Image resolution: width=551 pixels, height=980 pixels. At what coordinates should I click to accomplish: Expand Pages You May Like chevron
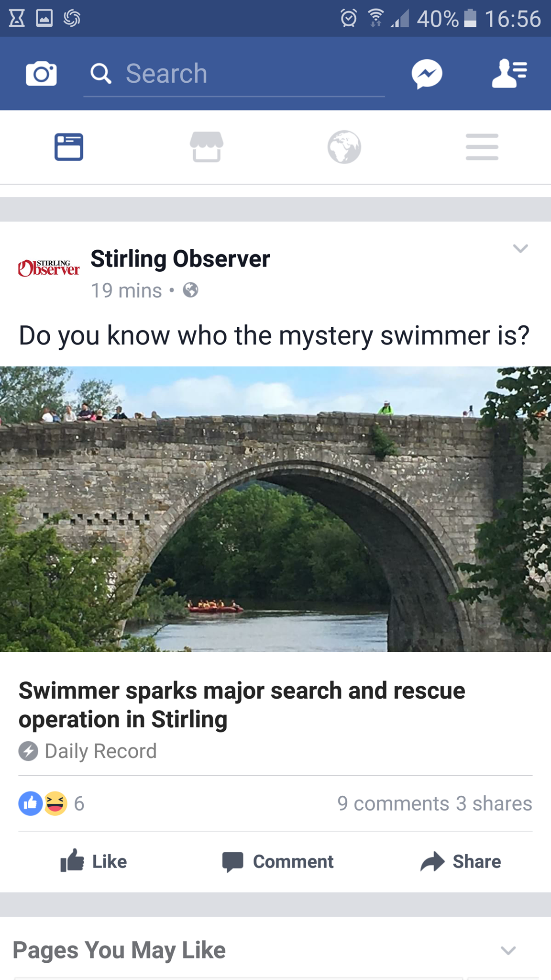coord(508,950)
